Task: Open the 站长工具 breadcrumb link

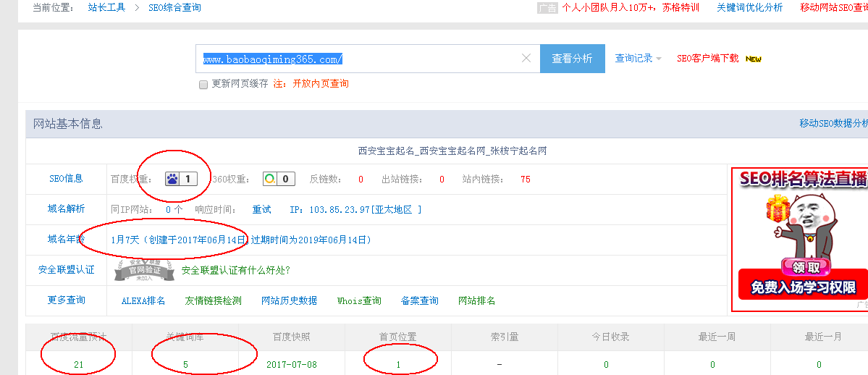Action: (x=107, y=8)
